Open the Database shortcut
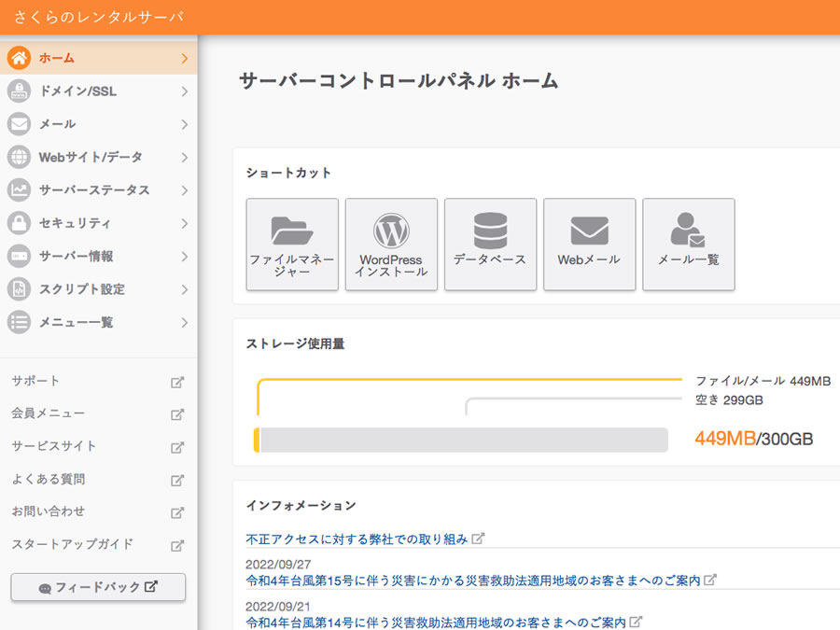This screenshot has width=840, height=630. pyautogui.click(x=491, y=245)
